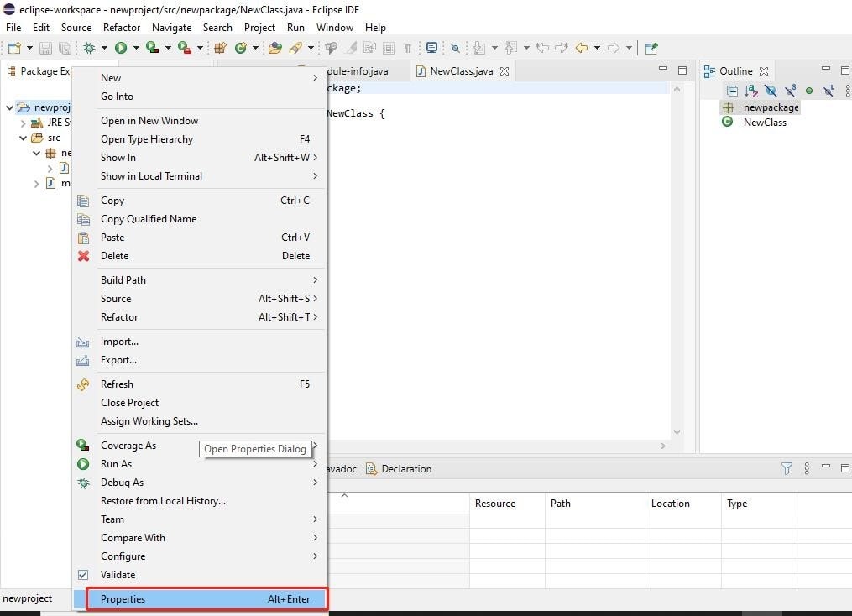Click Collapse All icon in Outline view
The image size is (852, 616).
[732, 91]
